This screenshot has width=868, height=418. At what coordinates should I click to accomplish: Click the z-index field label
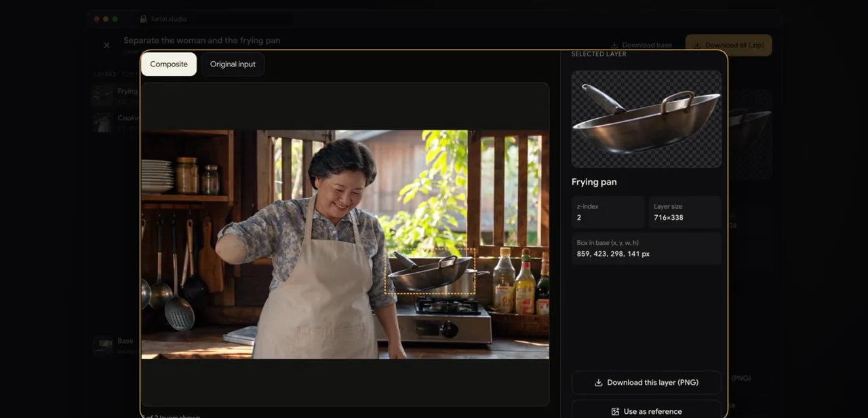[x=588, y=206]
